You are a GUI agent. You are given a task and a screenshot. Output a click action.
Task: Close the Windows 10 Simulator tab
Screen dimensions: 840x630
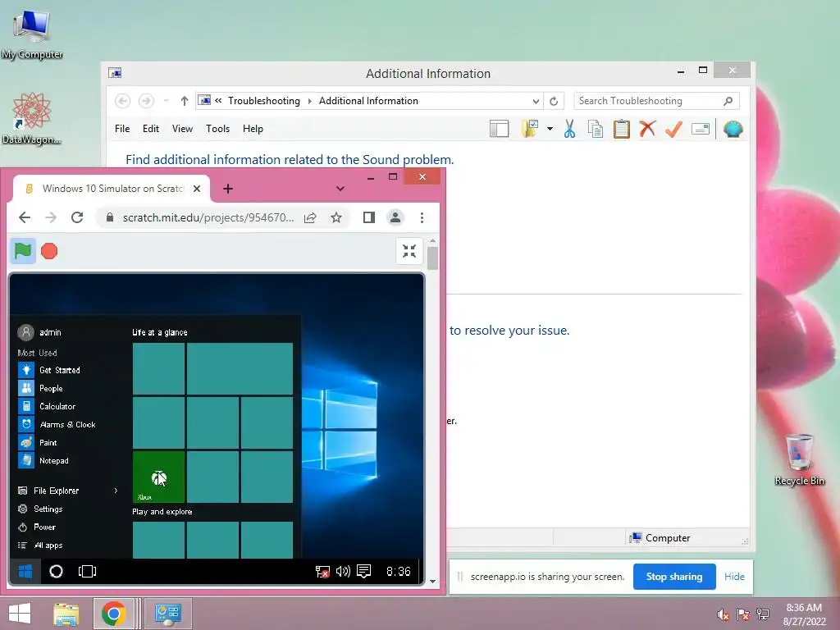tap(197, 189)
